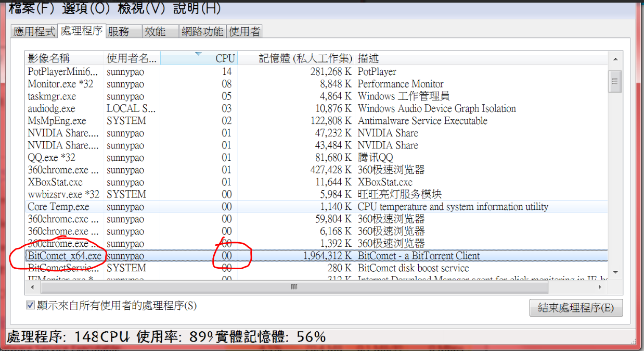Toggle 顯示來自所有使用者的處理程序 checkbox
Screen dimensions: 644x351
click(30, 306)
